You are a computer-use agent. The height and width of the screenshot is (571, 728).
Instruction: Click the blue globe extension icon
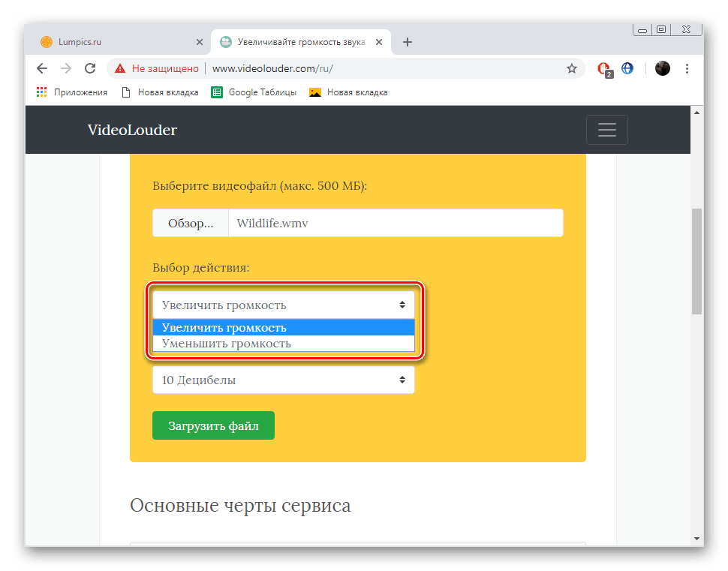(627, 68)
